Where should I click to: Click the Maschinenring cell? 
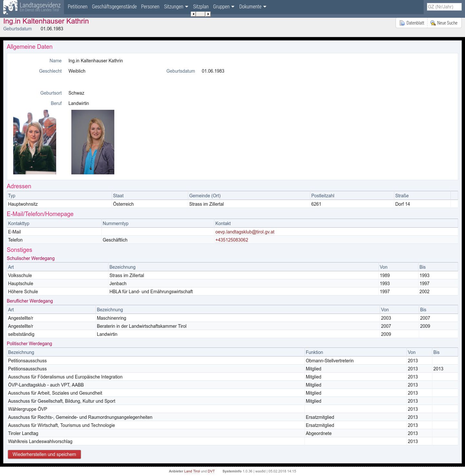coord(238,318)
